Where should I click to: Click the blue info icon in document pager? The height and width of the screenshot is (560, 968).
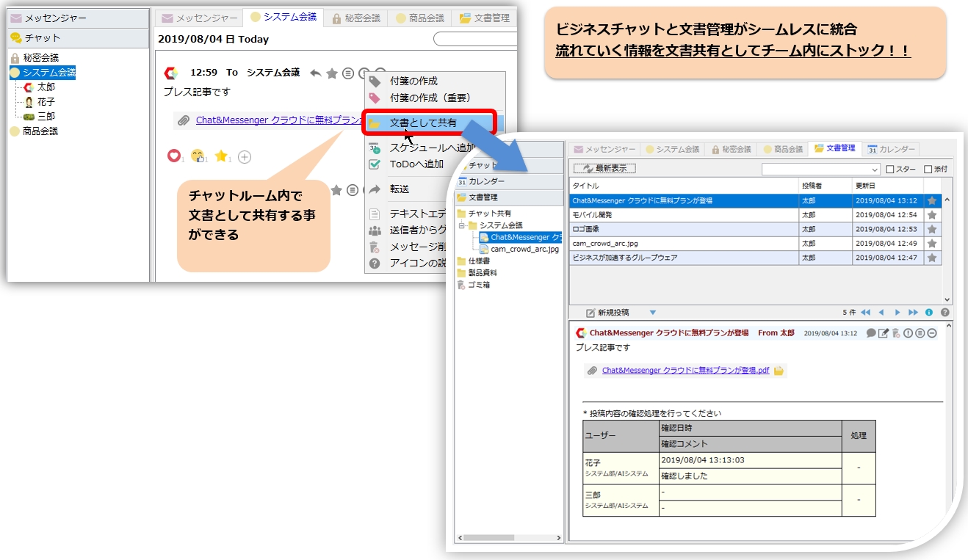929,313
